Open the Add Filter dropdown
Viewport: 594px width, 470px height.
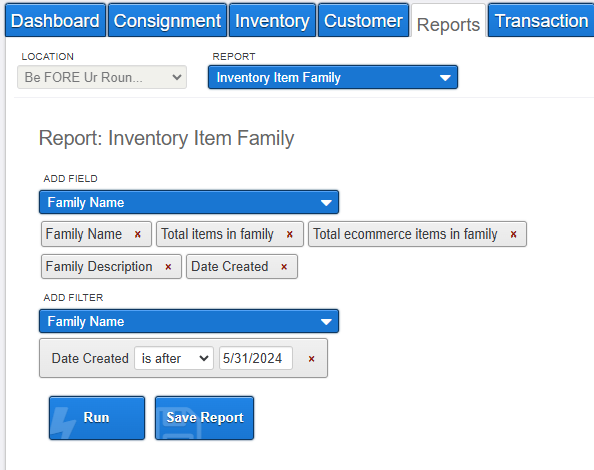[x=189, y=321]
